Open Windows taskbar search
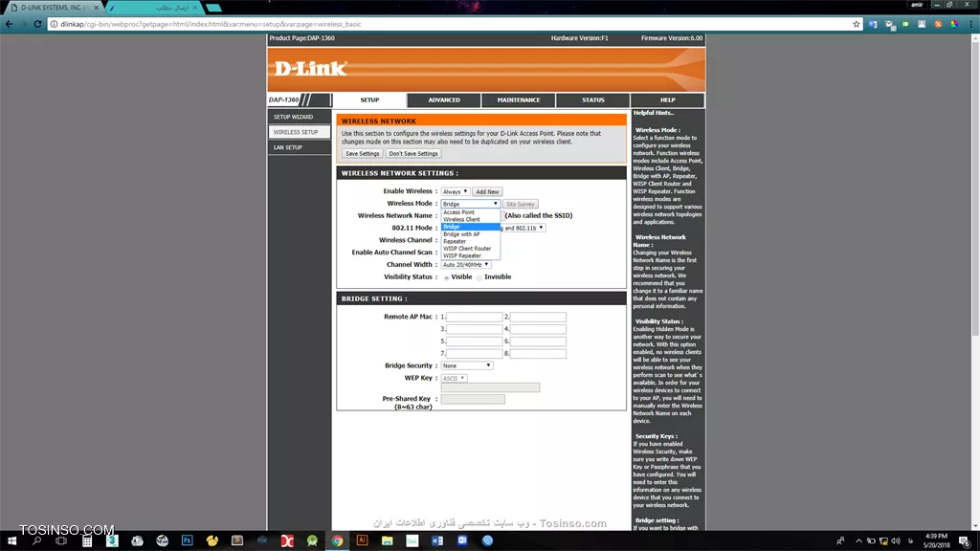 [37, 540]
